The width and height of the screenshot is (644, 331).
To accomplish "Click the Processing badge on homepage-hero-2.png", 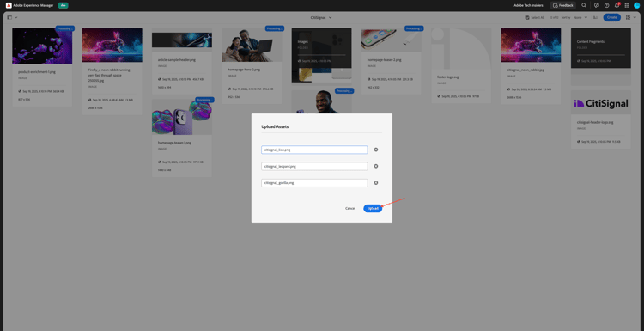I will pyautogui.click(x=275, y=28).
